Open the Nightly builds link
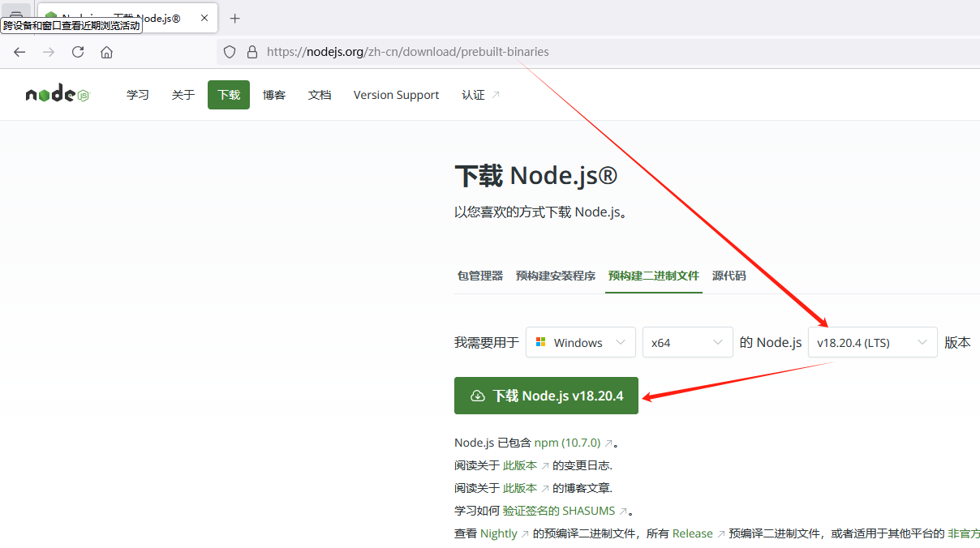The width and height of the screenshot is (980, 548). click(x=500, y=533)
